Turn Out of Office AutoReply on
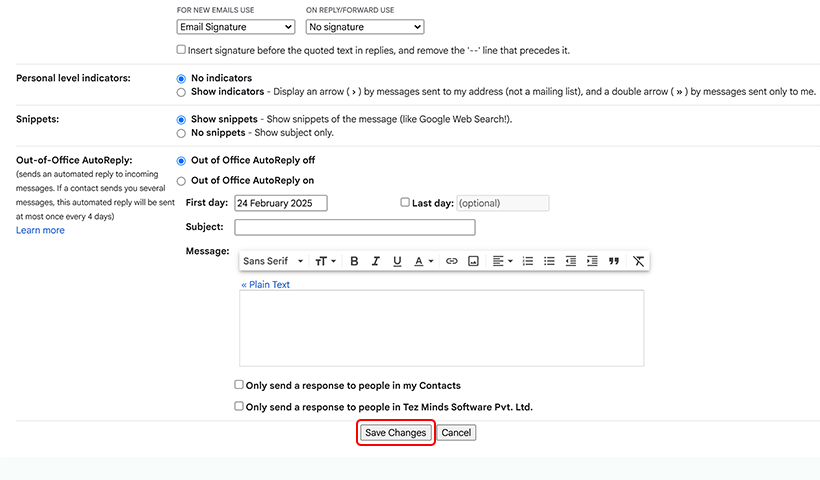Viewport: 820px width, 480px height. pos(181,181)
